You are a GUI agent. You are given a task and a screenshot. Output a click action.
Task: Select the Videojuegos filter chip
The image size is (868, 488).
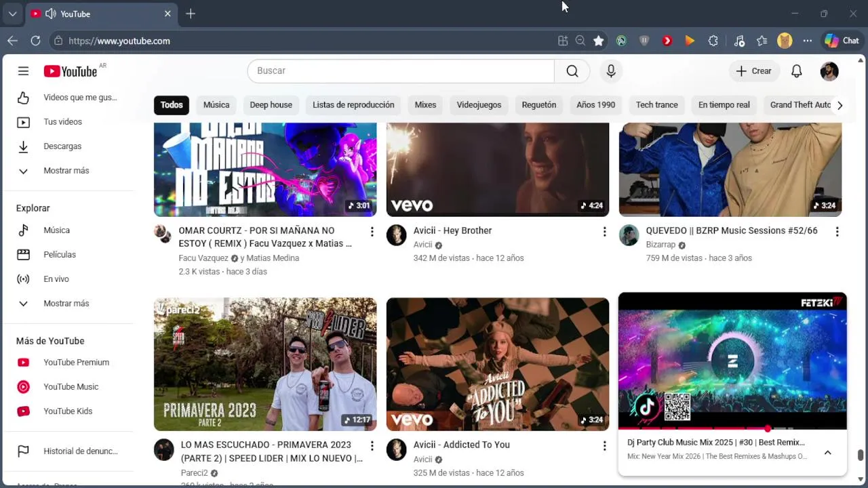(x=479, y=105)
